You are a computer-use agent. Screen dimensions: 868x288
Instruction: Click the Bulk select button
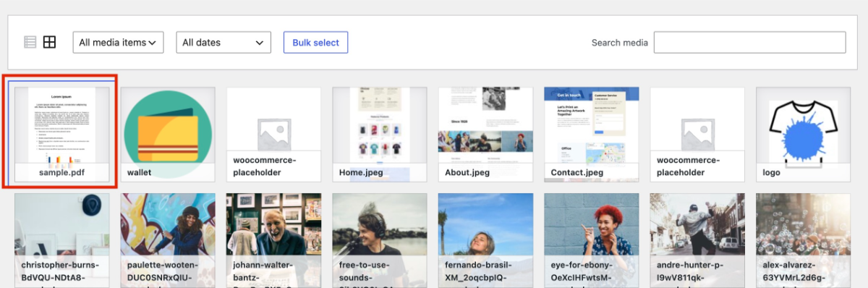click(315, 43)
